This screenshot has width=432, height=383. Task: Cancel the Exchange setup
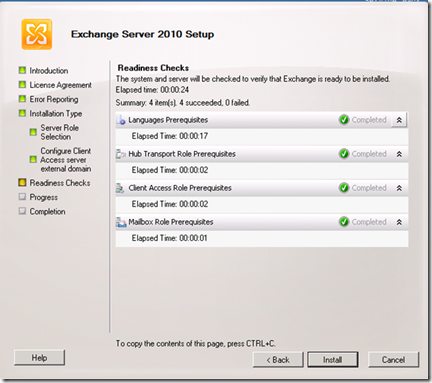pyautogui.click(x=393, y=360)
